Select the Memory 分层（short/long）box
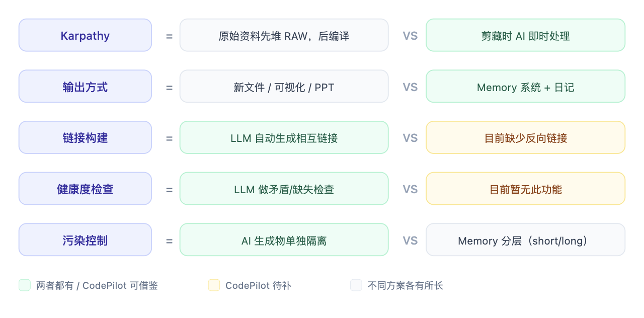This screenshot has width=644, height=318. tap(525, 240)
